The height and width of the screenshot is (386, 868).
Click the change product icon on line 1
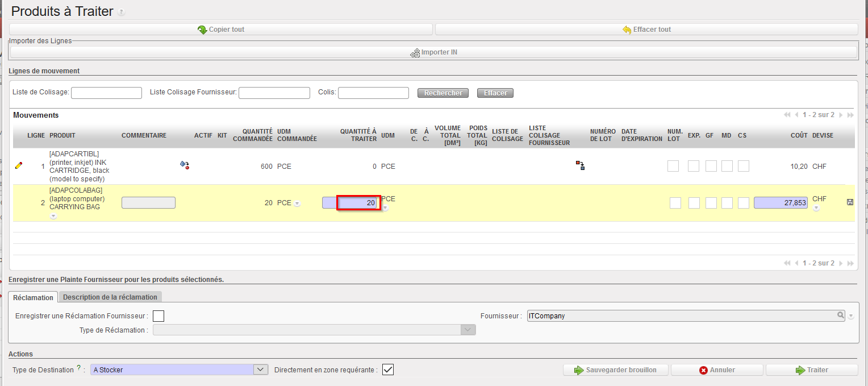click(x=184, y=165)
